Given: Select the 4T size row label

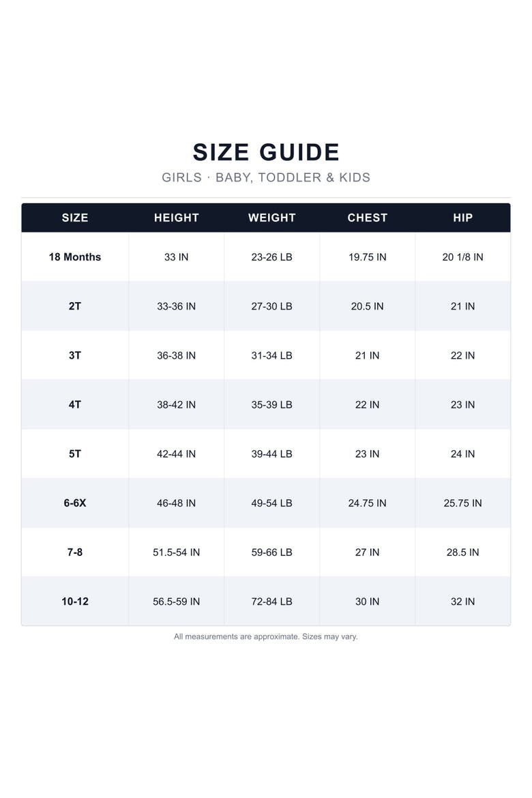Looking at the screenshot, I should (x=75, y=404).
